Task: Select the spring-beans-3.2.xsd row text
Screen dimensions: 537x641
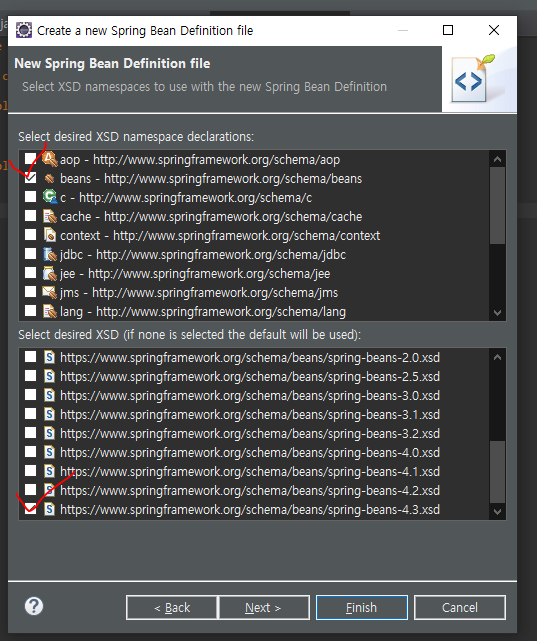Action: pyautogui.click(x=250, y=433)
